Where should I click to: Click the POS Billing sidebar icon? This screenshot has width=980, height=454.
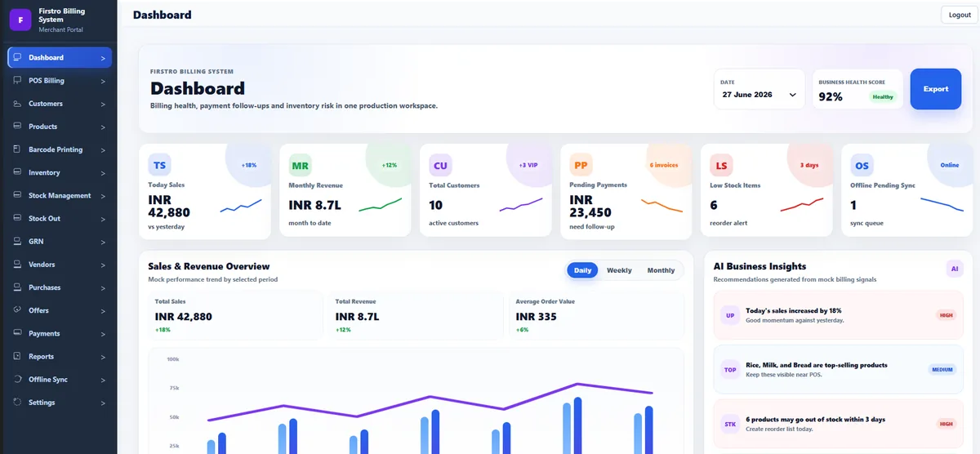(18, 80)
